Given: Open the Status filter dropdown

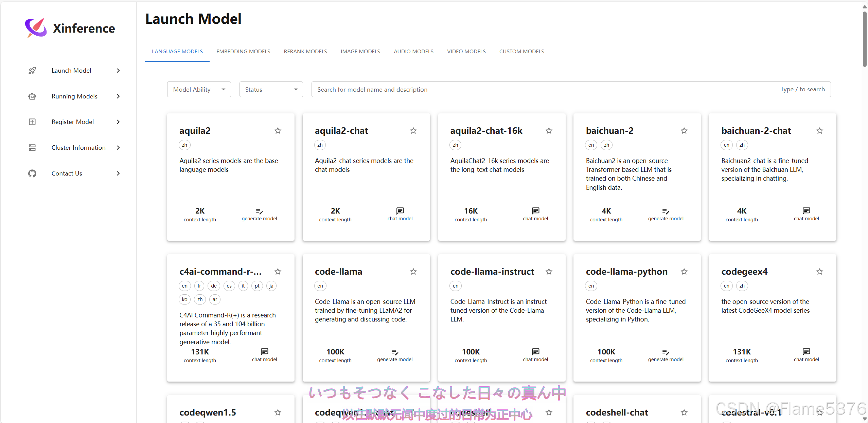Looking at the screenshot, I should (271, 89).
